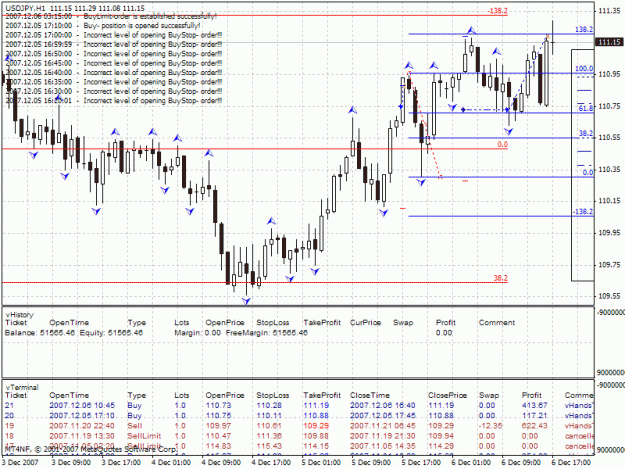Click the log entry timestamped 2007.12.05 16:59:59
This screenshot has height=469, width=625.
pos(114,45)
